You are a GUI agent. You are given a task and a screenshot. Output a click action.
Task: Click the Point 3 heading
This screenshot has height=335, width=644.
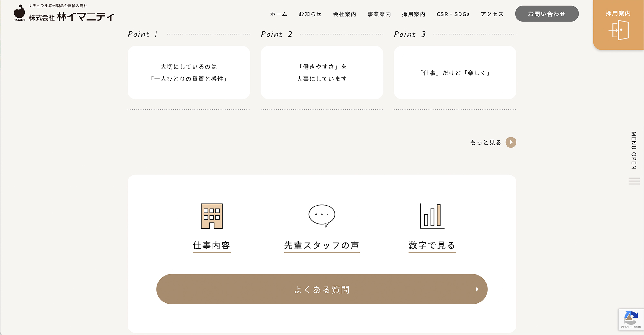tap(410, 34)
